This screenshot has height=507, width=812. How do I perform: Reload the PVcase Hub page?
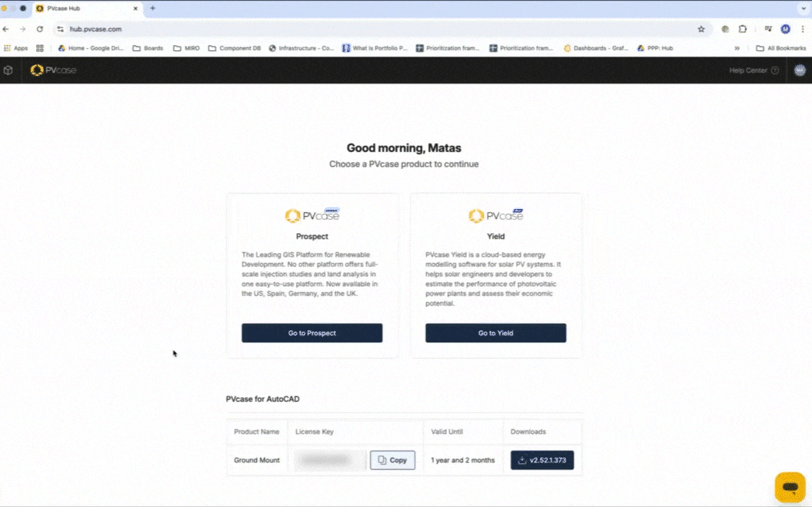(40, 29)
